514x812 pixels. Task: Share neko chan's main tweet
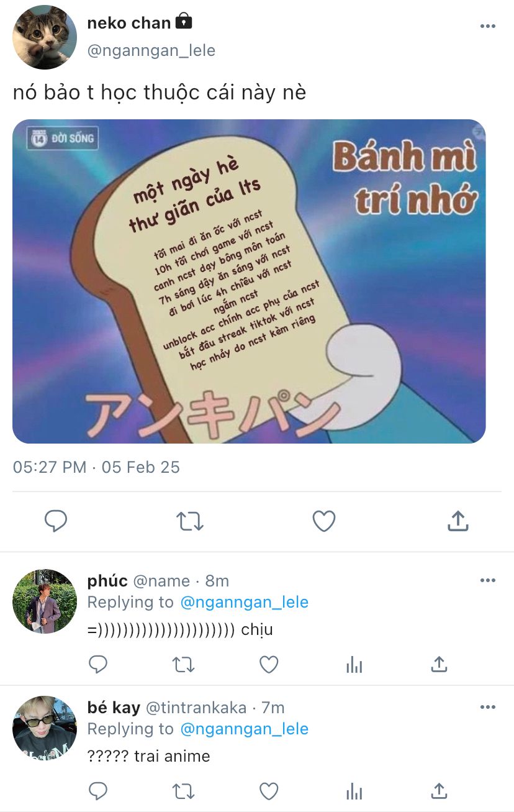458,521
